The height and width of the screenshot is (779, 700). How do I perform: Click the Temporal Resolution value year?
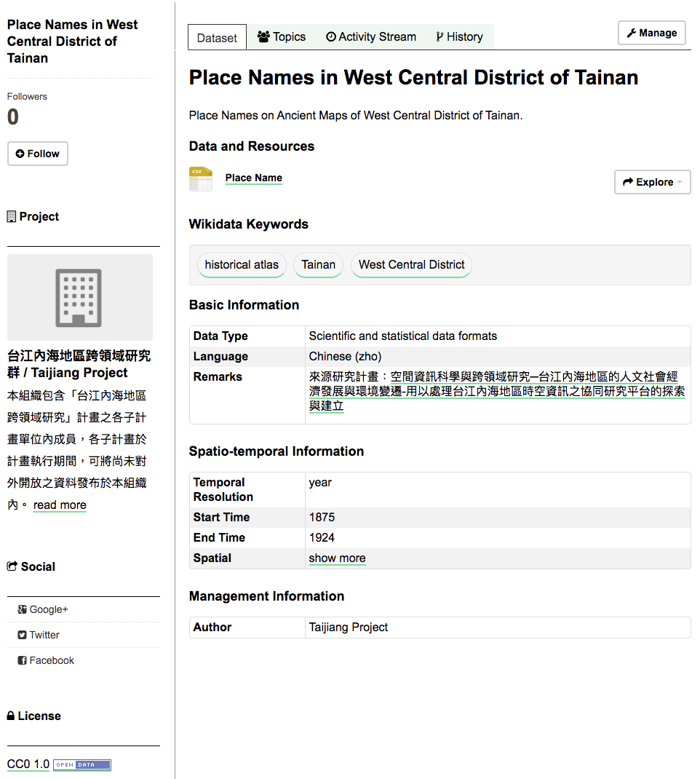(320, 483)
